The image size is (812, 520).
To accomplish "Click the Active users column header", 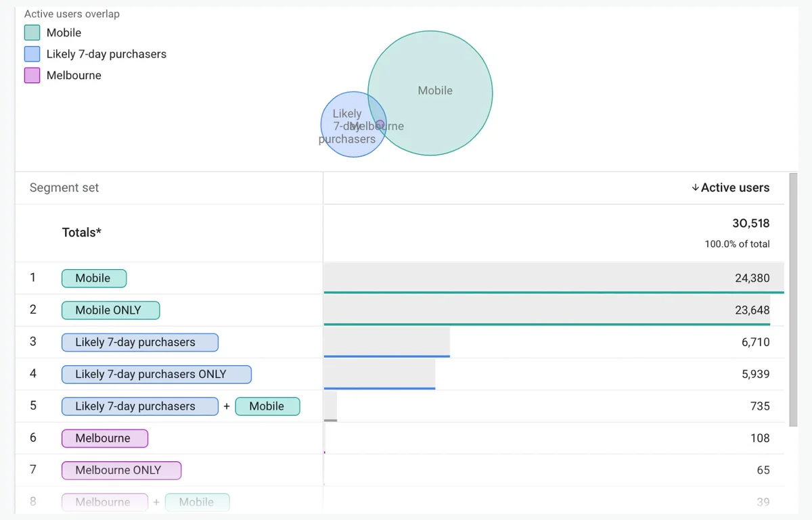I will [737, 187].
